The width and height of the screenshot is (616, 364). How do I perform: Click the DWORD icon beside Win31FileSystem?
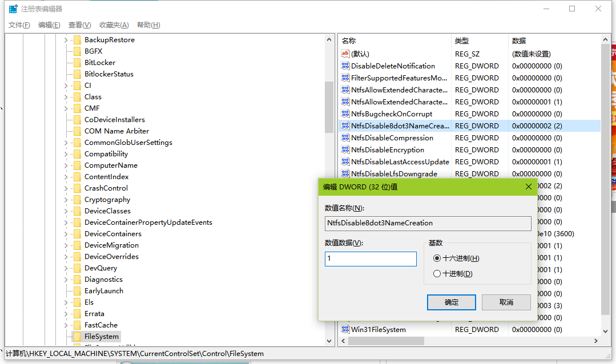[x=345, y=329]
